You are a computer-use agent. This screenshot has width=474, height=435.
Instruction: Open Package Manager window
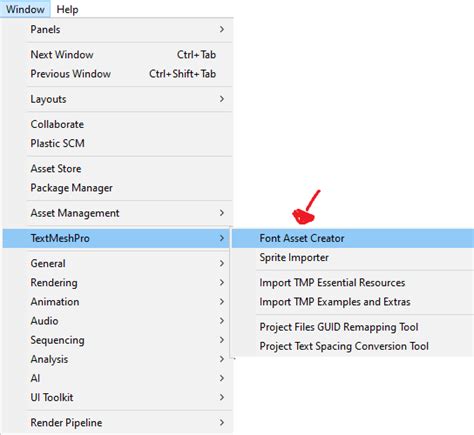pyautogui.click(x=117, y=188)
